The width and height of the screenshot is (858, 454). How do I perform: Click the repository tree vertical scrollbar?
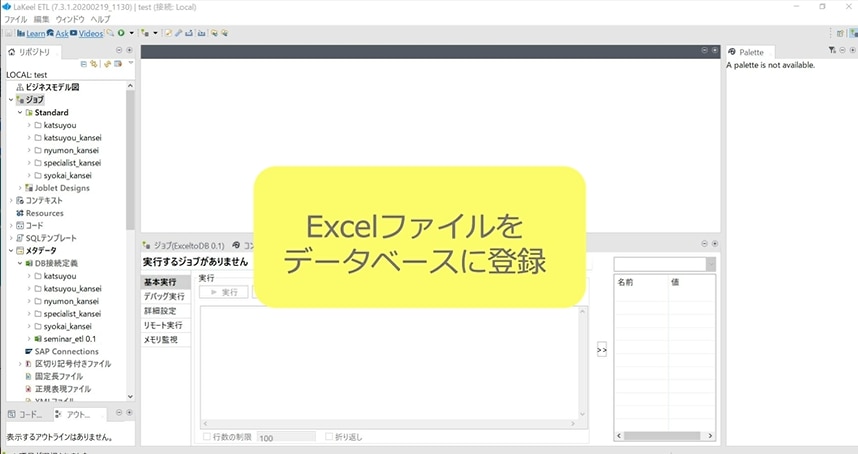(130, 160)
